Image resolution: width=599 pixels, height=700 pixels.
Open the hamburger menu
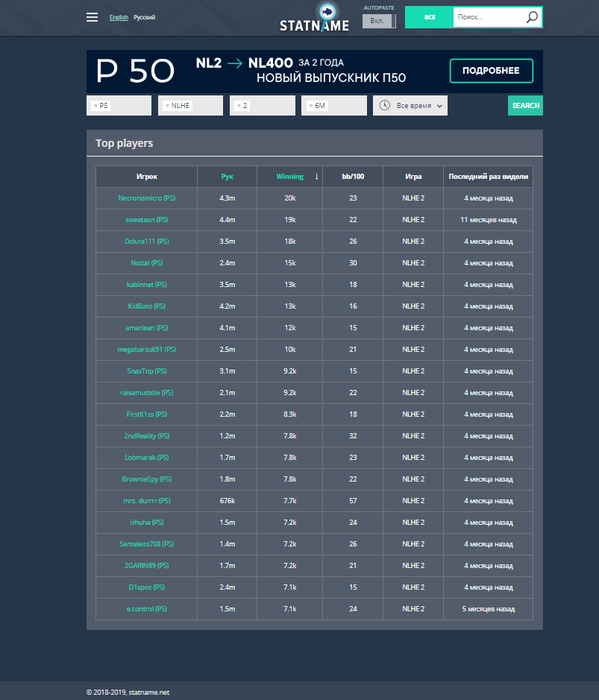tap(92, 17)
